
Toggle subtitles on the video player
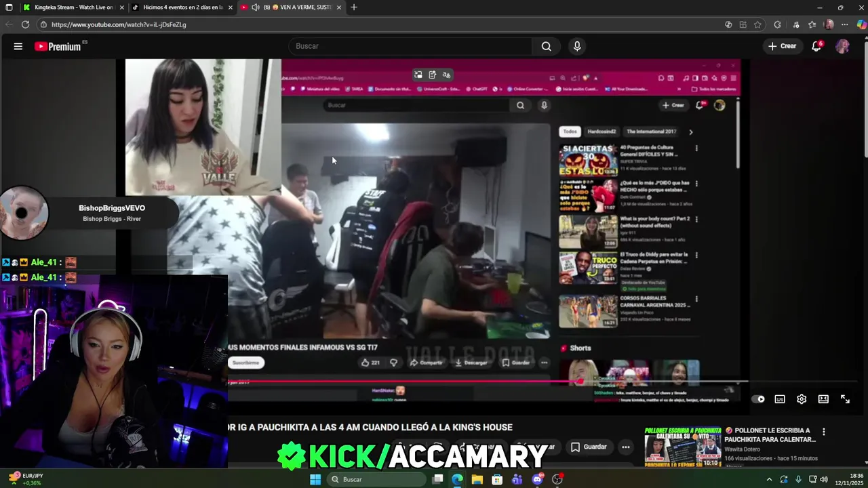pos(780,399)
